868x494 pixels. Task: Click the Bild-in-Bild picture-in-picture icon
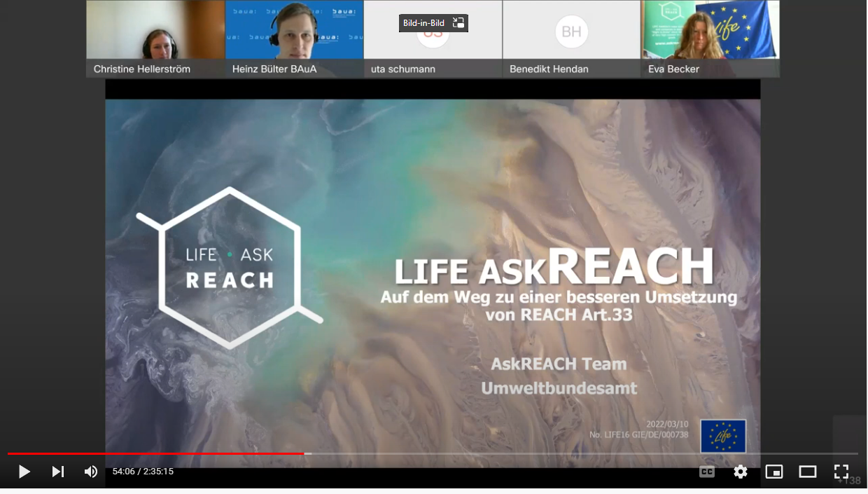point(458,23)
